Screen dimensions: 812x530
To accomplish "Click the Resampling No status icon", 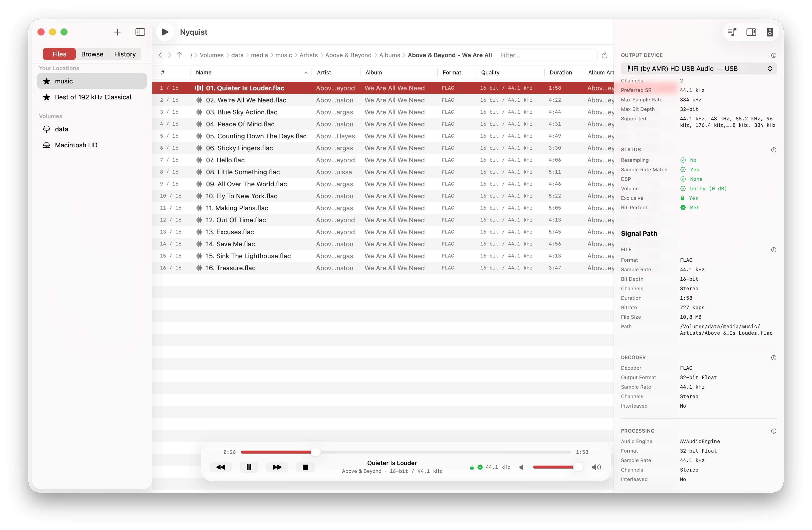I will (683, 160).
